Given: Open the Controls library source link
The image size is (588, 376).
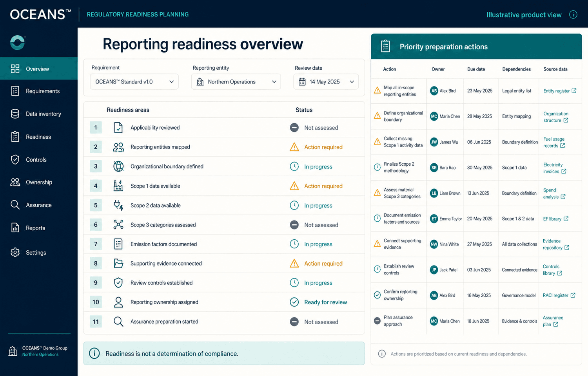Looking at the screenshot, I should pos(553,269).
